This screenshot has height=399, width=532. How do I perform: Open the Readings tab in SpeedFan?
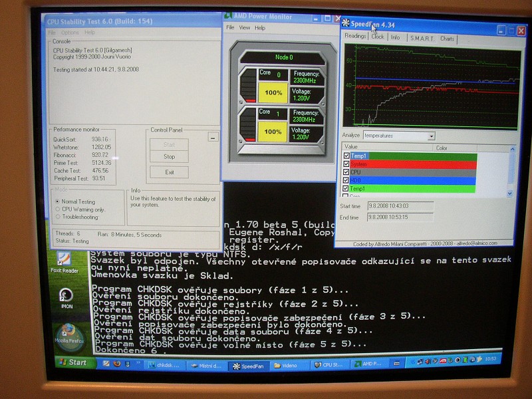tap(355, 36)
